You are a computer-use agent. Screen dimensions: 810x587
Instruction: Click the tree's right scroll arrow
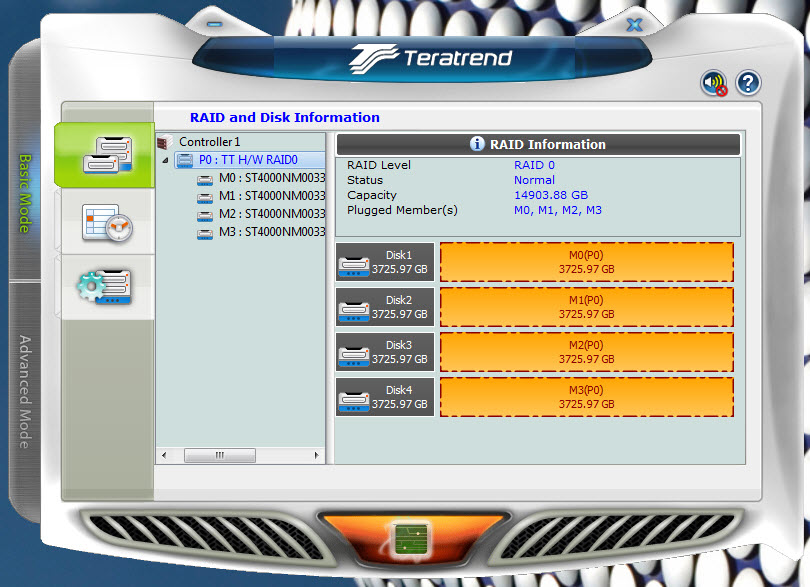pos(317,455)
